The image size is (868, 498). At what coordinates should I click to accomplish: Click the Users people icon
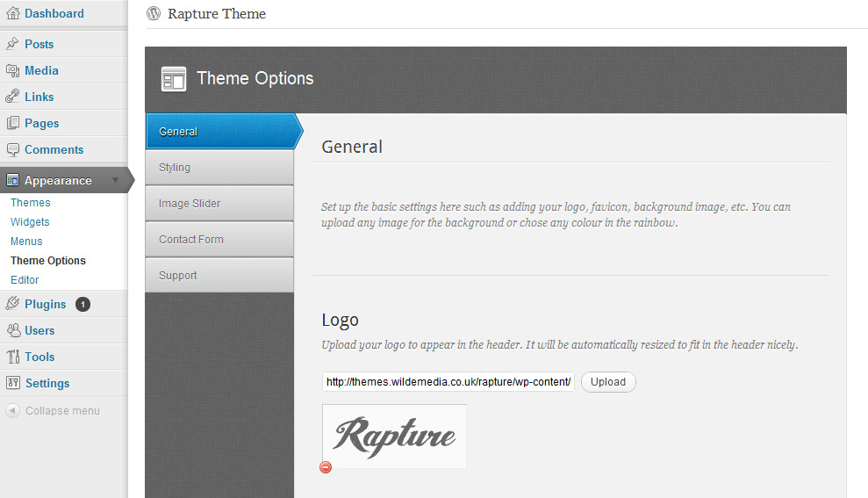(13, 330)
